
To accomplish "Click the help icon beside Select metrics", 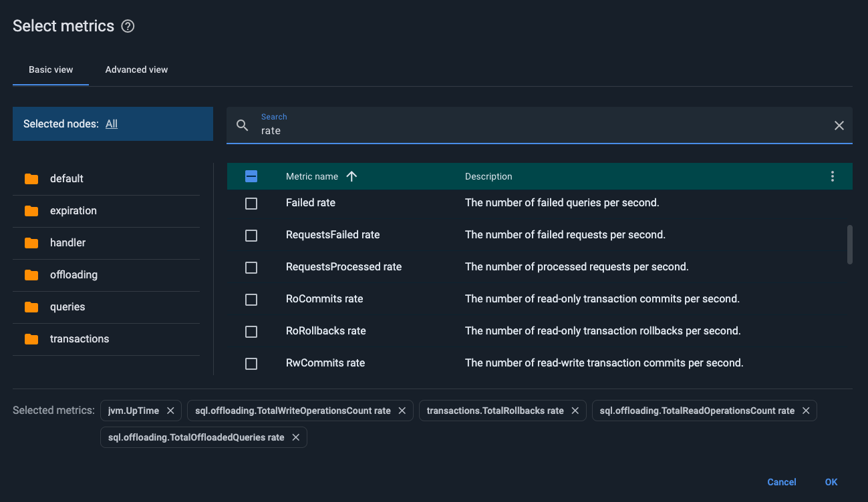I will point(127,26).
